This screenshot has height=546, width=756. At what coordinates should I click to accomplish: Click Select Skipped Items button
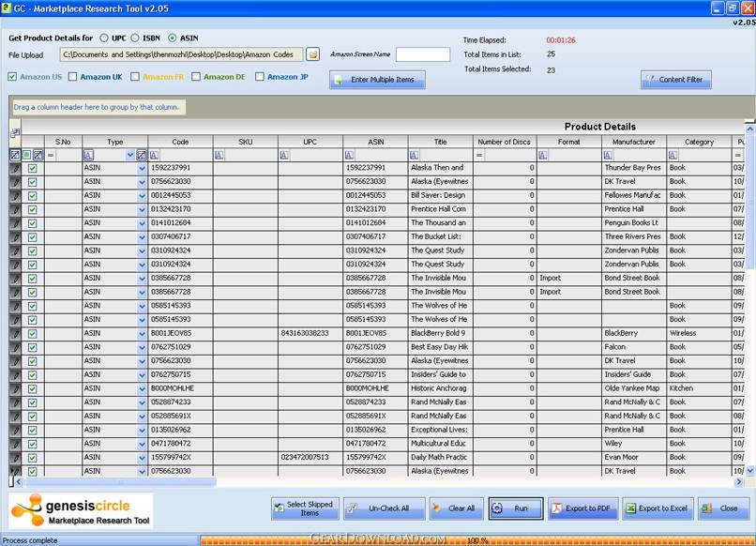(305, 508)
